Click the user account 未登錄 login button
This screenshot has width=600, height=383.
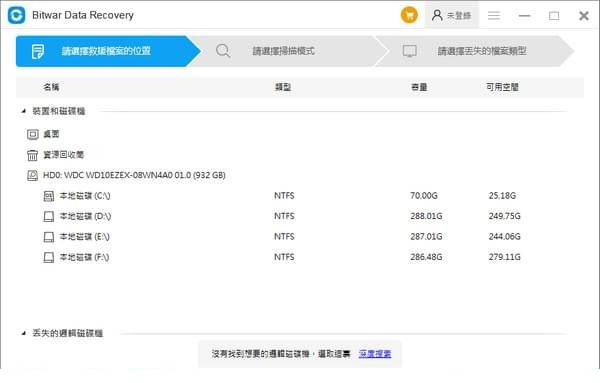(452, 15)
